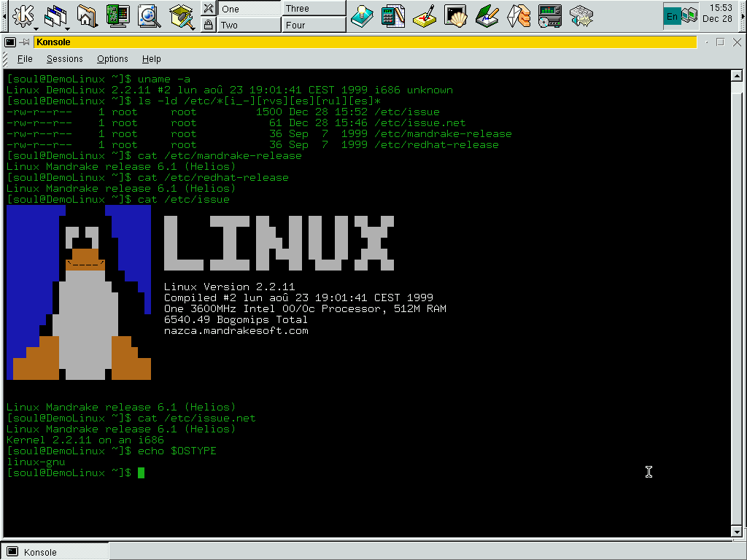Click the terminal cursor at the last prompt
Viewport: 747px width, 560px height.
[141, 472]
